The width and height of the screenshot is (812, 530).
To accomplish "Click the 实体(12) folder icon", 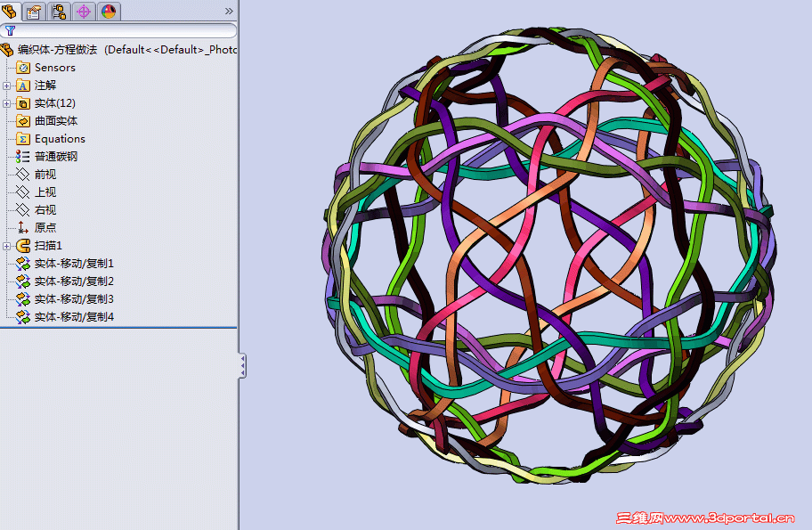I will click(23, 103).
